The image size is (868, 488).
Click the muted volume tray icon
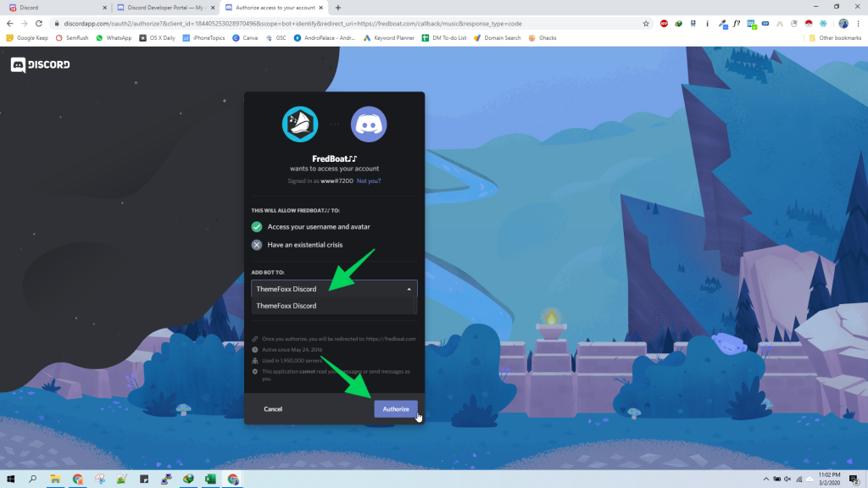tap(787, 480)
